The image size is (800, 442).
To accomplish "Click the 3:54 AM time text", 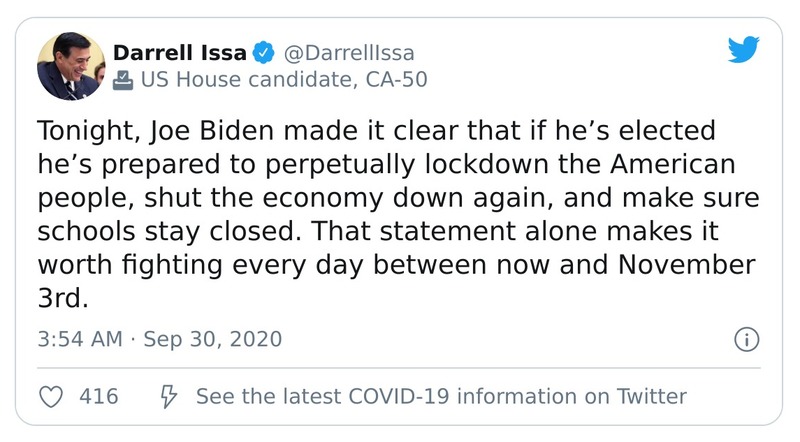I will click(x=79, y=339).
